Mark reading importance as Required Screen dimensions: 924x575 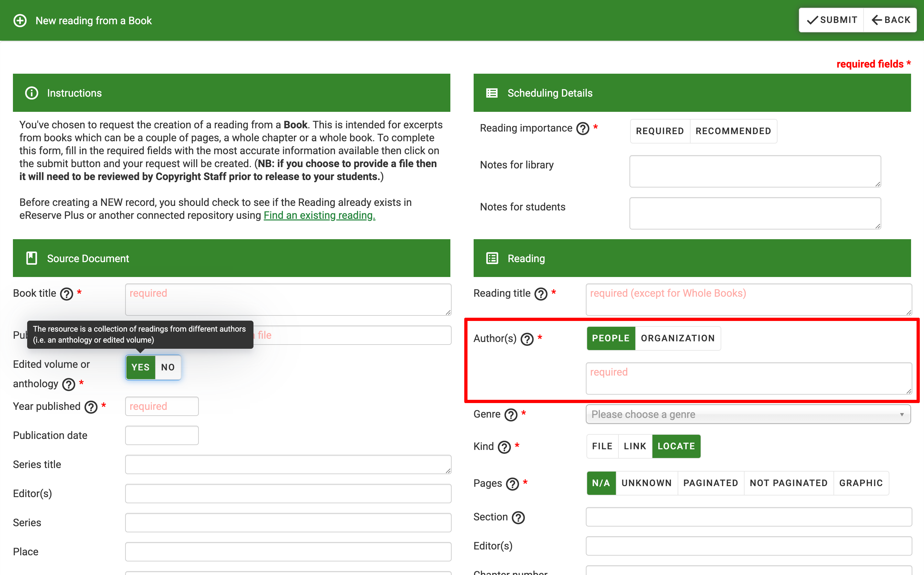[x=660, y=131]
